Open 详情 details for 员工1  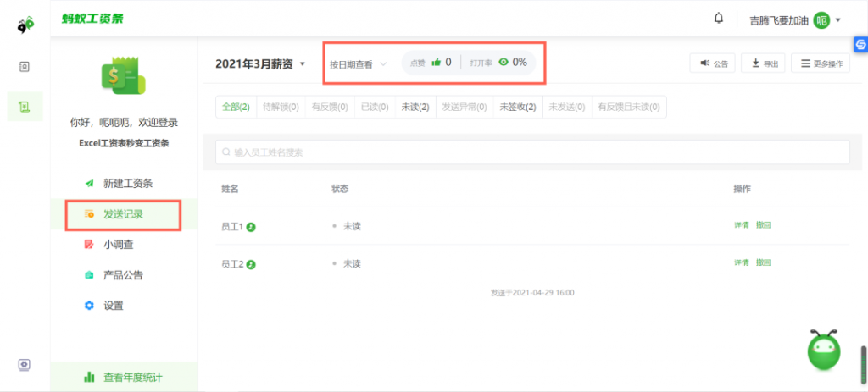[x=741, y=225]
